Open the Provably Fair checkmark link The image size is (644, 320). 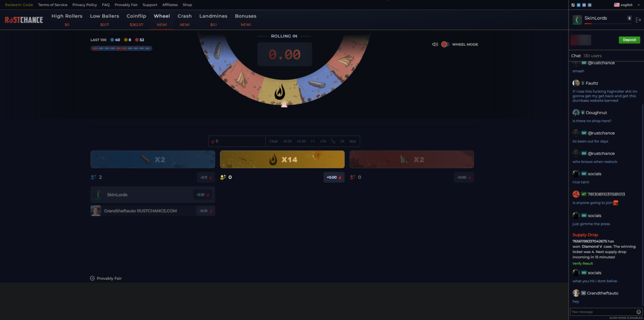pyautogui.click(x=92, y=278)
